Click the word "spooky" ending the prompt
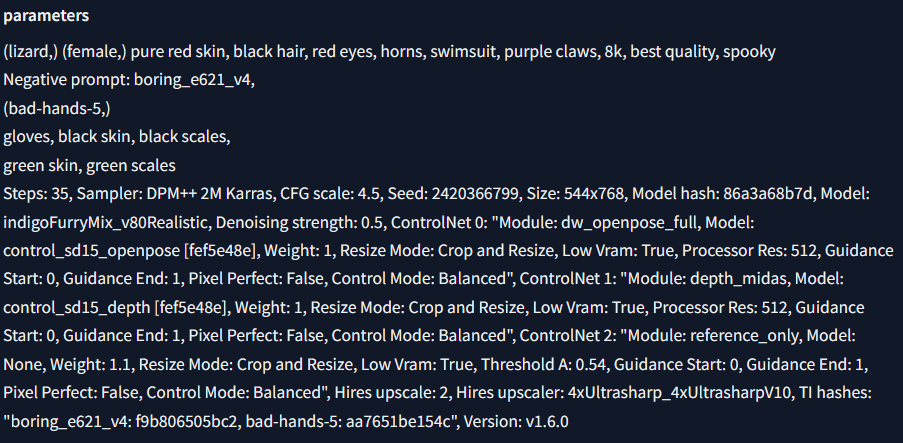The image size is (903, 443). pos(749,52)
